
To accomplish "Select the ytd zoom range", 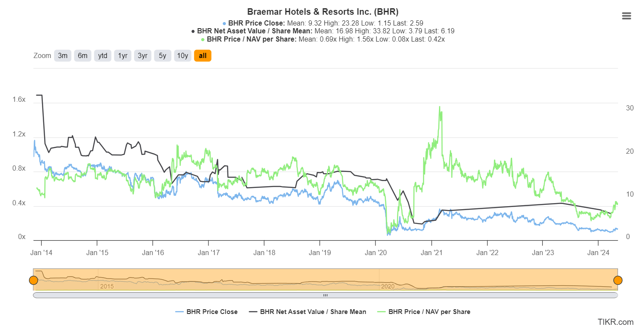I will 103,55.
